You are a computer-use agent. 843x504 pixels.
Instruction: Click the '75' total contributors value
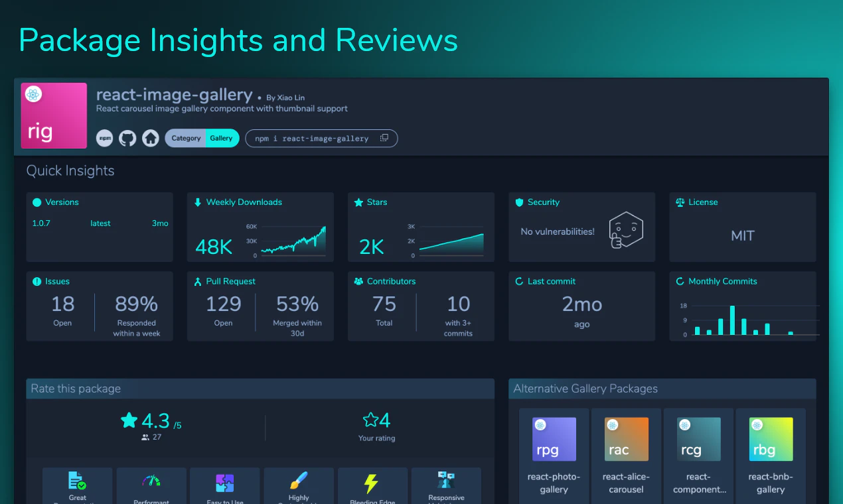click(384, 304)
